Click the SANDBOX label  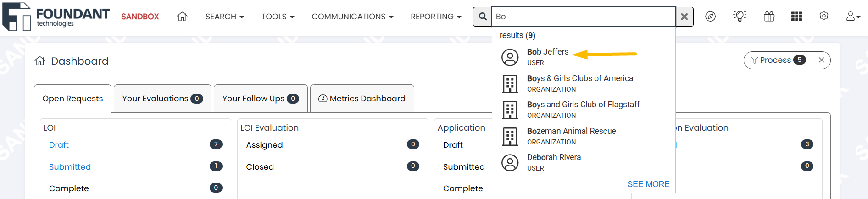click(x=140, y=17)
